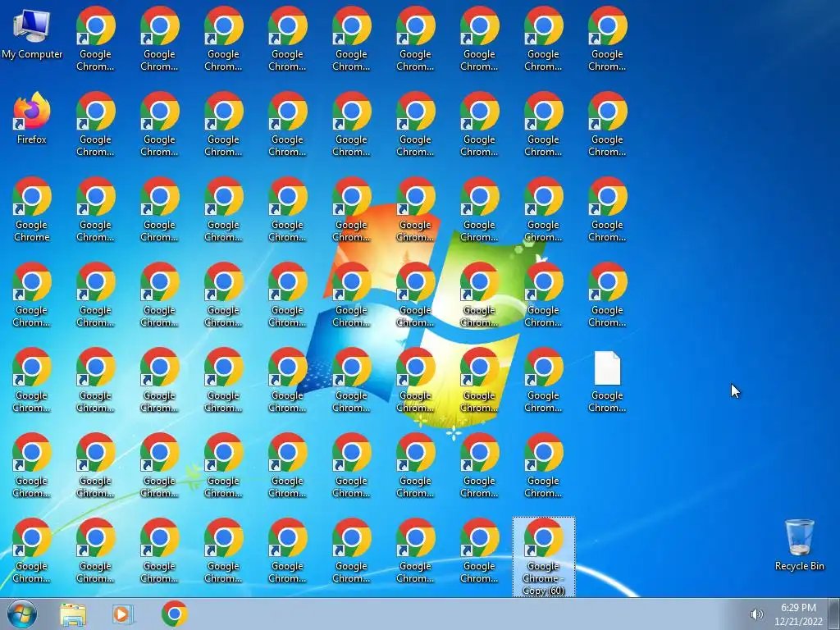Select the shortcut labeled exactly "Google Chrome" with untruncated name
Viewport: 840px width, 630px height.
(32, 209)
